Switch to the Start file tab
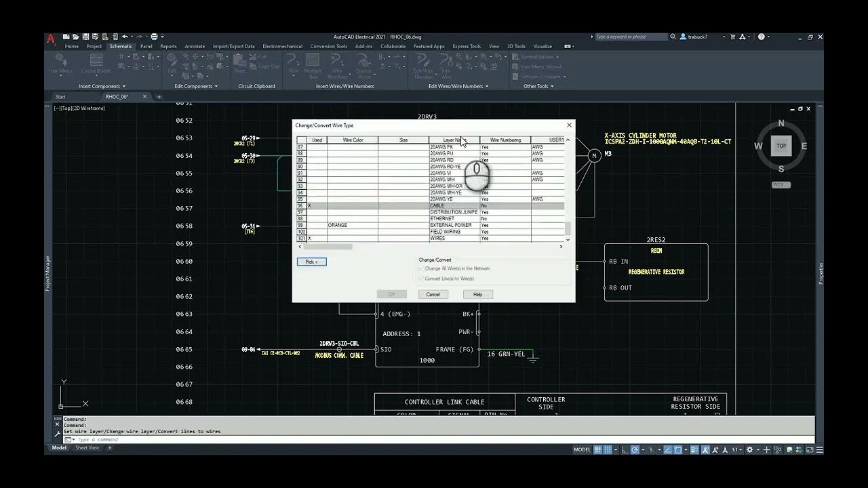This screenshot has width=868, height=488. coord(60,97)
